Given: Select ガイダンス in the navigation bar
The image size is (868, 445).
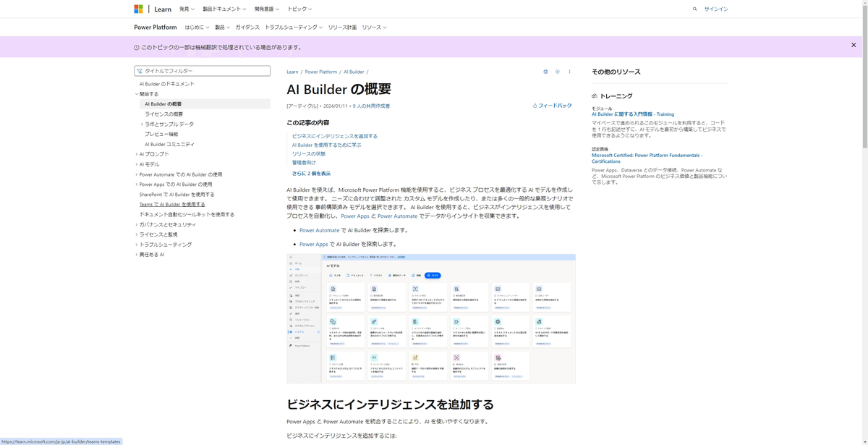Looking at the screenshot, I should pyautogui.click(x=247, y=27).
